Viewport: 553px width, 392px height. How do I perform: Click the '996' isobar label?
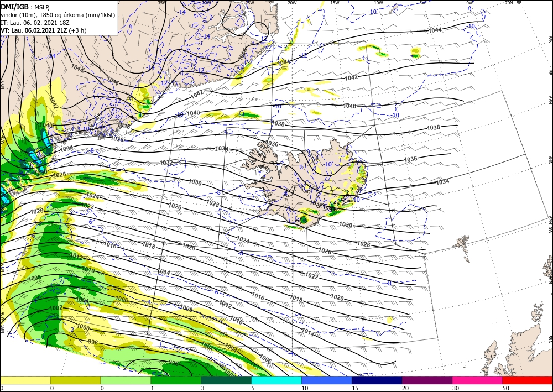(173, 363)
